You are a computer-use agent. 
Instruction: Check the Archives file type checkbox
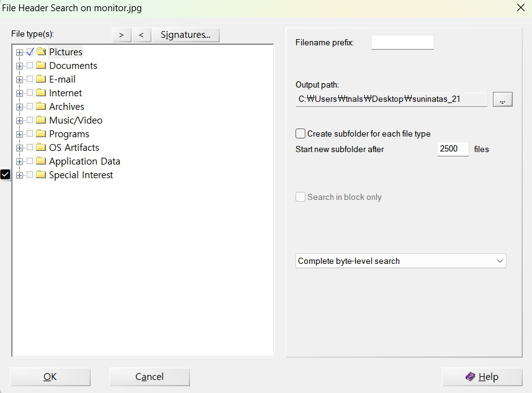pos(30,106)
